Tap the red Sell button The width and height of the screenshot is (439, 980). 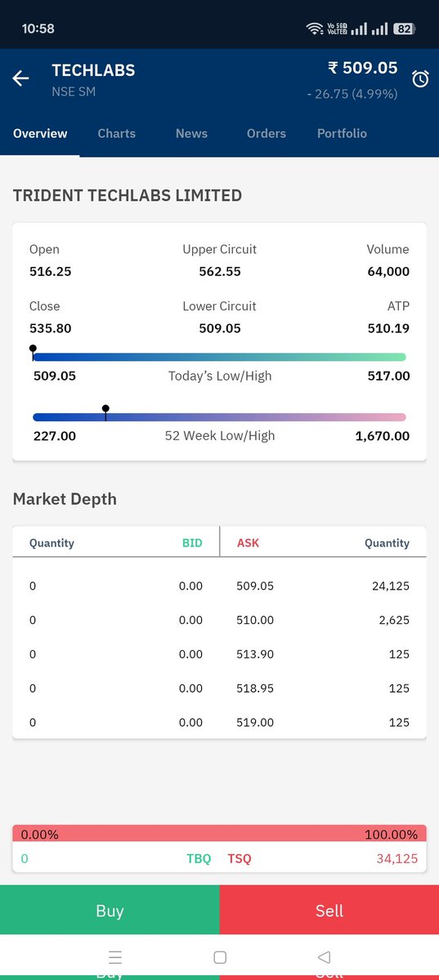click(329, 911)
